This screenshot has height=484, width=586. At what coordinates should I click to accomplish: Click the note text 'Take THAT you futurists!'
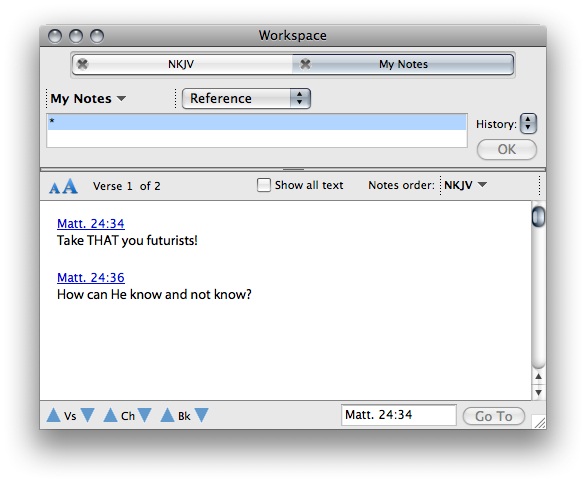(x=127, y=241)
